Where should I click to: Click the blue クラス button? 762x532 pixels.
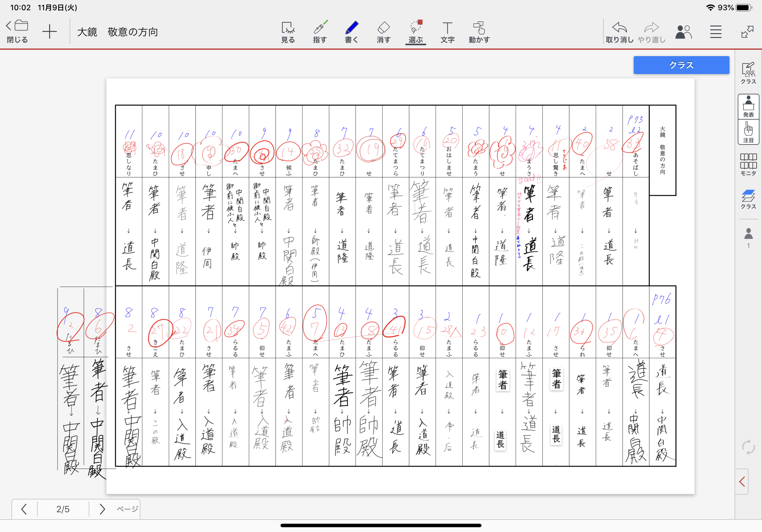(681, 65)
